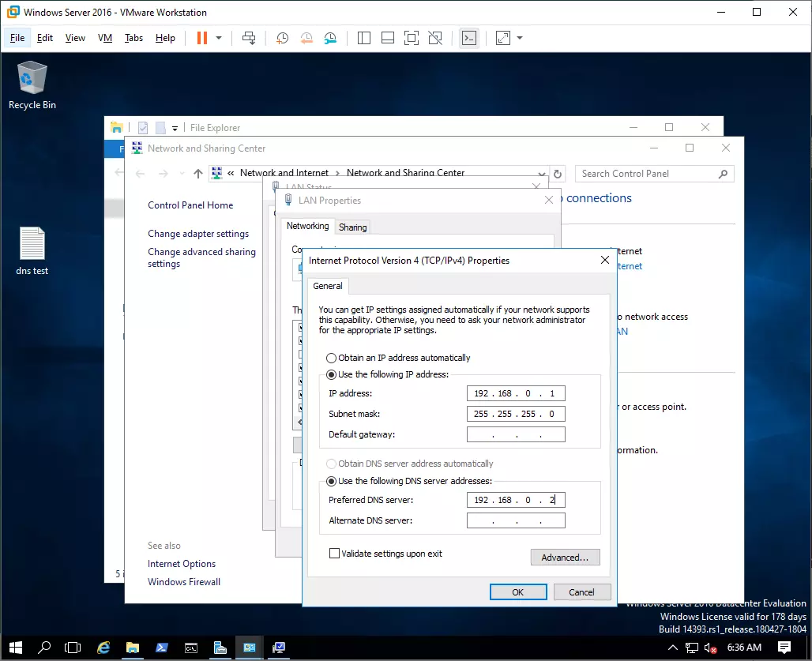Toggle the VMware console view icon
The height and width of the screenshot is (661, 812).
pos(469,38)
